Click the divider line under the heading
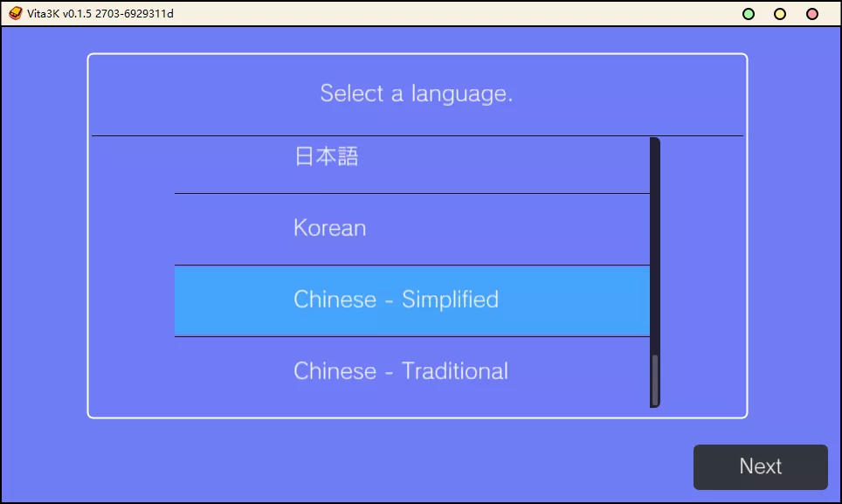The image size is (842, 504). (418, 135)
